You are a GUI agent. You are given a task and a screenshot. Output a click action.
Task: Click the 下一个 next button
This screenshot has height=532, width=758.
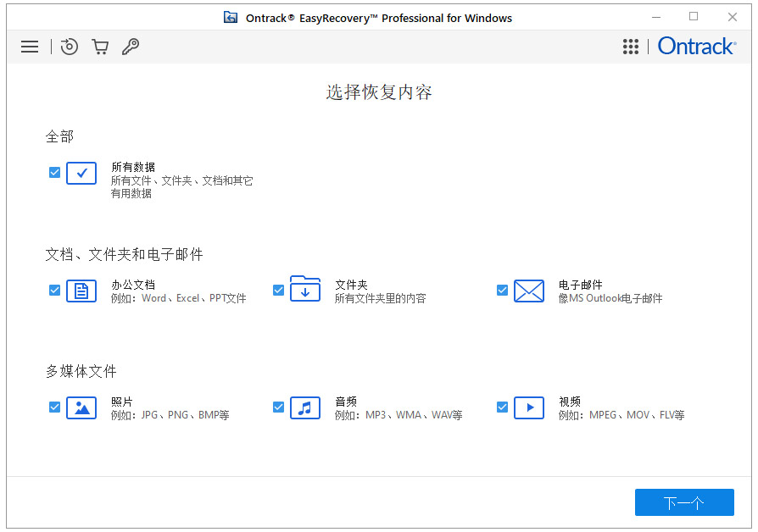coord(684,502)
